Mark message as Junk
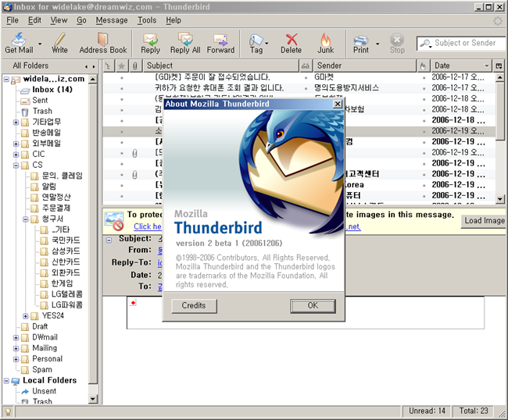 (x=326, y=42)
